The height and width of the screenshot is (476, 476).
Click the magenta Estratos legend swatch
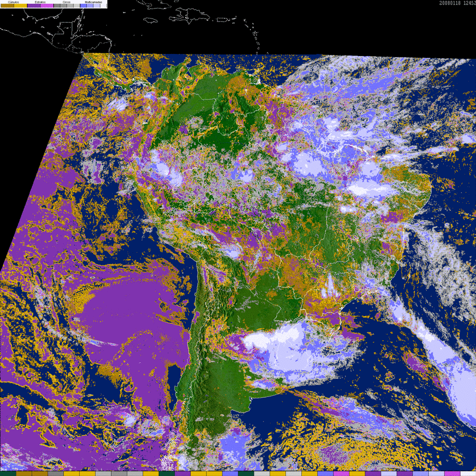[x=47, y=5]
